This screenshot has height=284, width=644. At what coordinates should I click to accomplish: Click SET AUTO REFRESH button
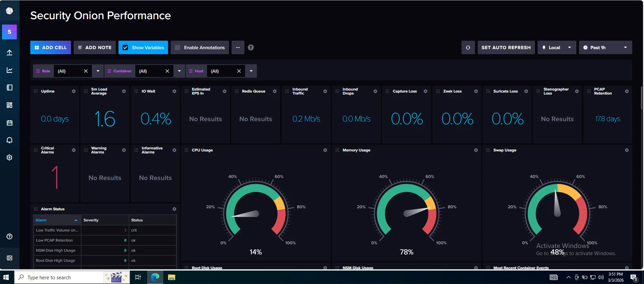pyautogui.click(x=506, y=47)
